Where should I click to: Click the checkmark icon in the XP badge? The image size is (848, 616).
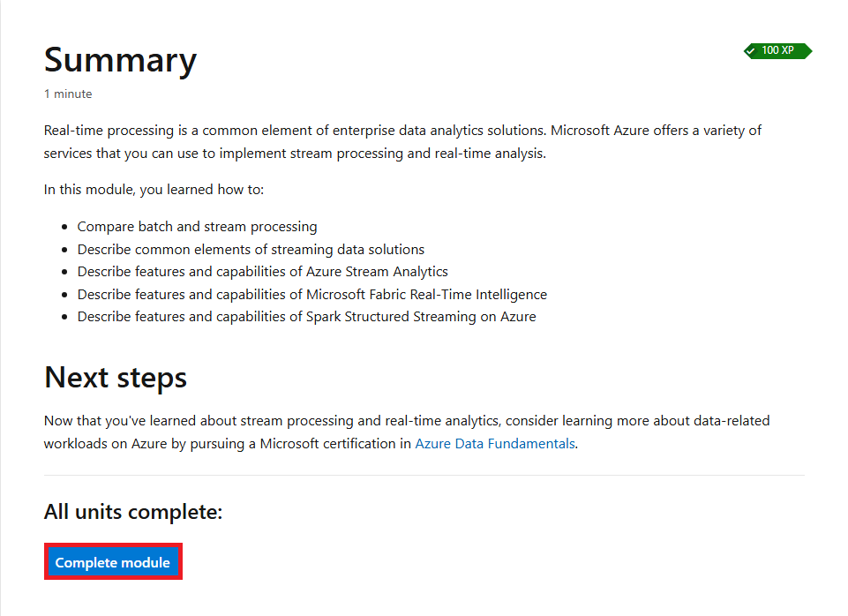click(x=751, y=51)
